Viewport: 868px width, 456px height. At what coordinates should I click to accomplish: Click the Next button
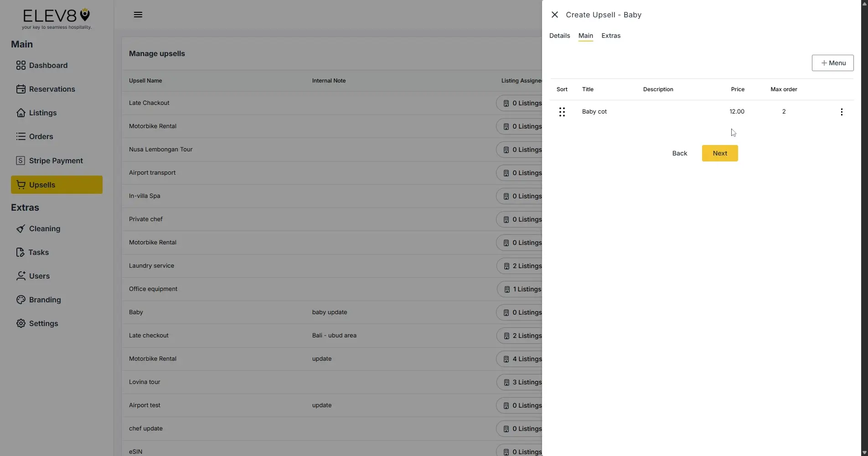pos(719,153)
